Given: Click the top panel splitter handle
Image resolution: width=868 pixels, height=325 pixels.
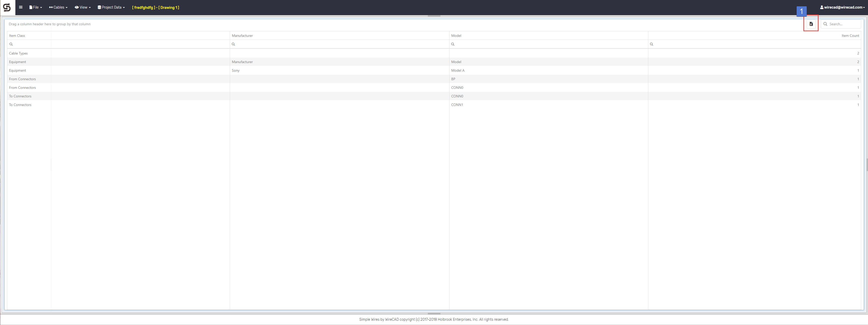Looking at the screenshot, I should 434,16.
